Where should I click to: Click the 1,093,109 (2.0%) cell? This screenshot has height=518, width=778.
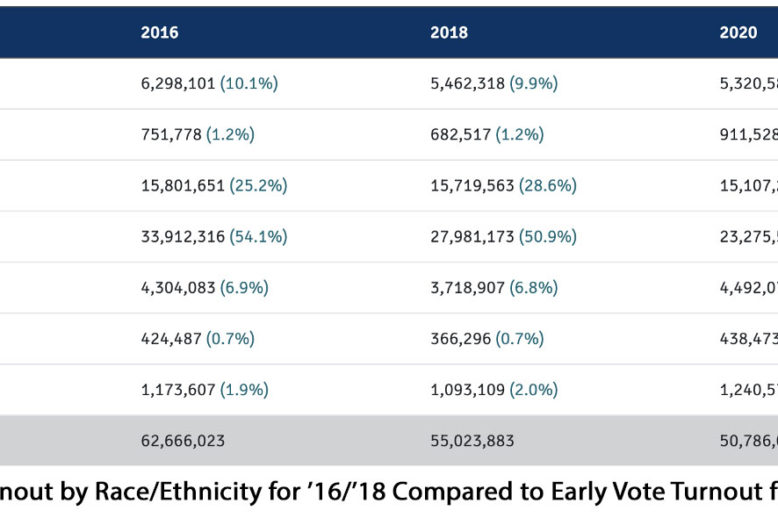click(x=494, y=390)
